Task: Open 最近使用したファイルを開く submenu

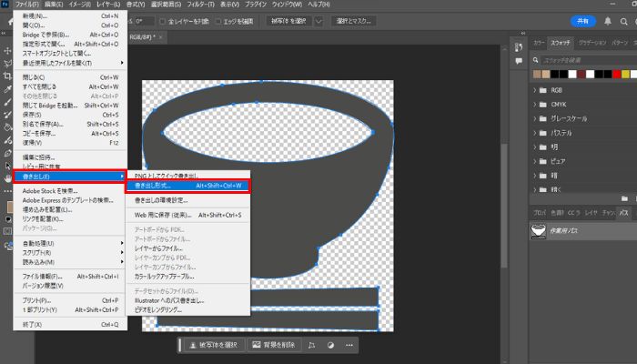Action: coord(71,63)
